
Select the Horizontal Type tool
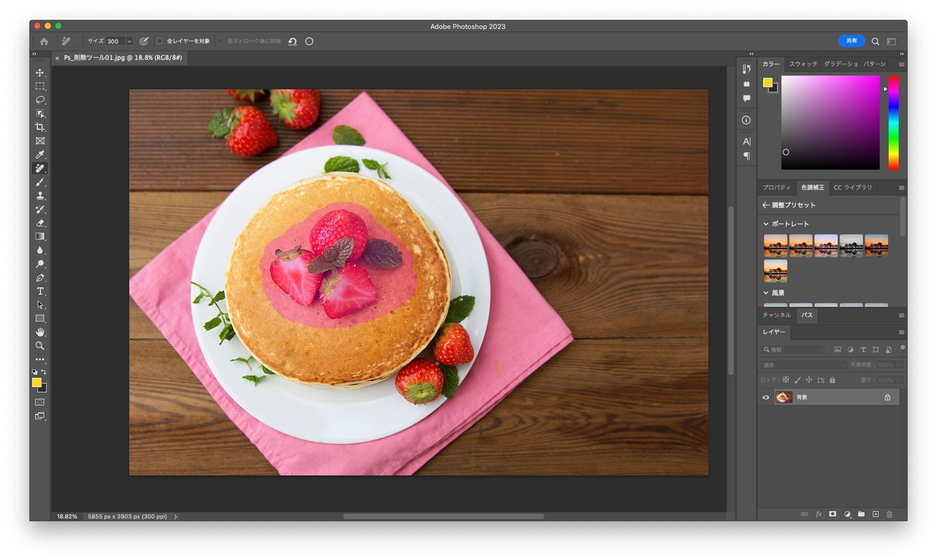point(40,291)
